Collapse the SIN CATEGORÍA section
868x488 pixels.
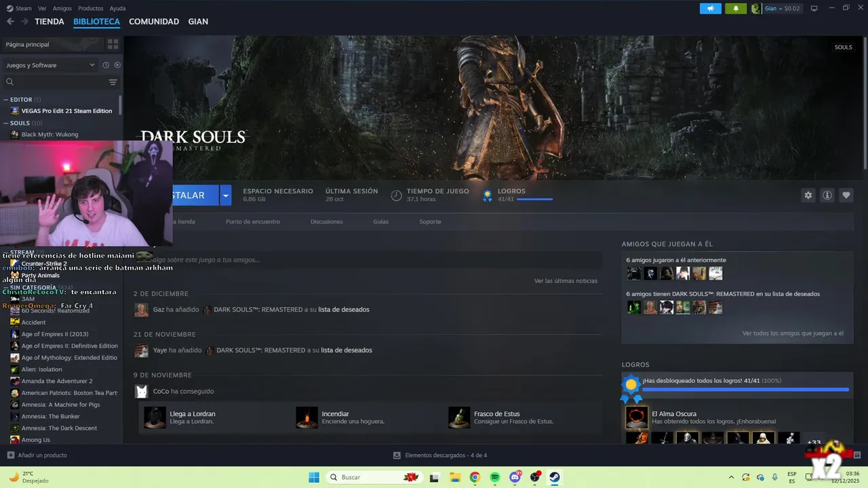pos(6,287)
